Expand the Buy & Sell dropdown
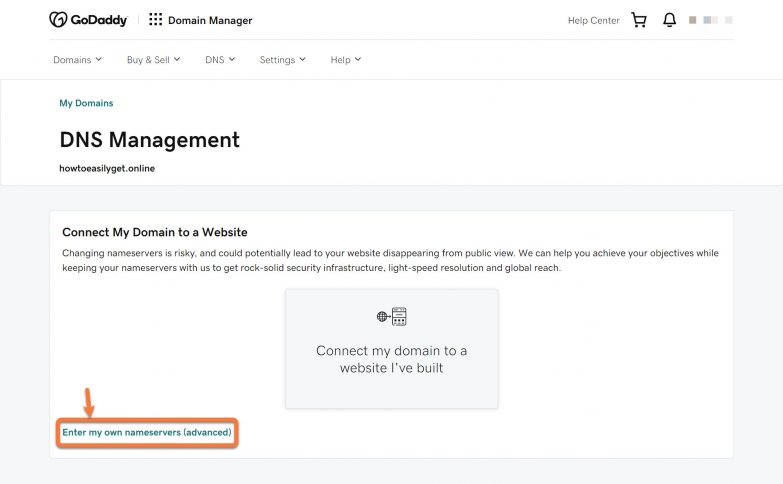This screenshot has height=484, width=783. pyautogui.click(x=153, y=60)
